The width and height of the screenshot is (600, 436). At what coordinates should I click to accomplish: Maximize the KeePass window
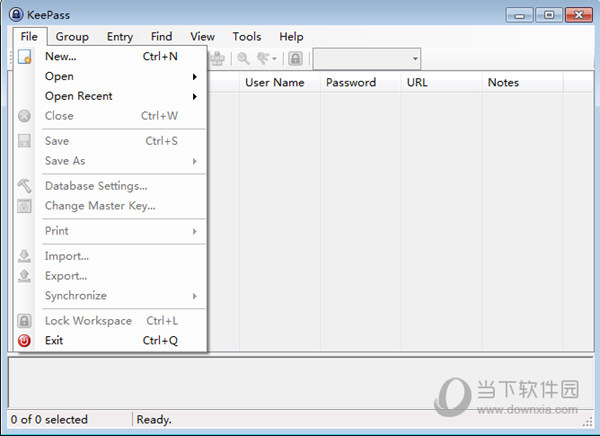click(549, 15)
